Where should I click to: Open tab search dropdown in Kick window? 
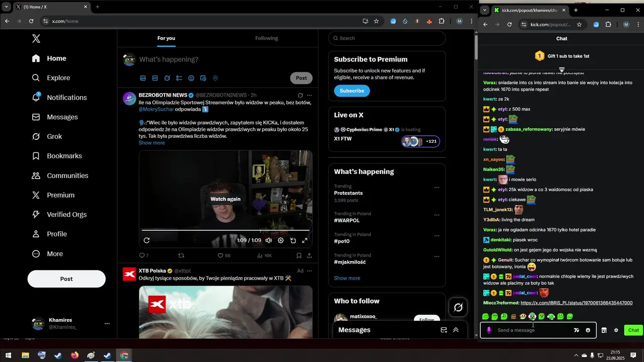485,10
